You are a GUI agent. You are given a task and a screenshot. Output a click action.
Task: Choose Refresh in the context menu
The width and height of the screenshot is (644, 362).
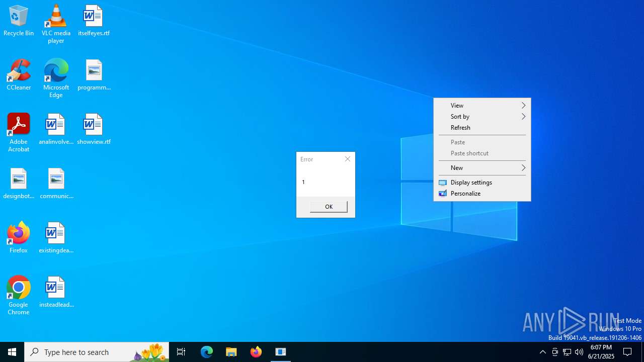pos(482,128)
